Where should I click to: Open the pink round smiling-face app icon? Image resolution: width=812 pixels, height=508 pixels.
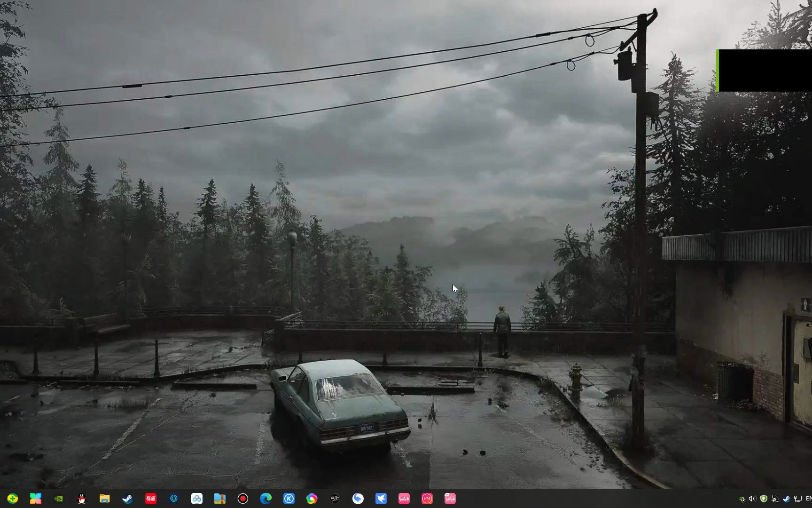click(x=427, y=499)
